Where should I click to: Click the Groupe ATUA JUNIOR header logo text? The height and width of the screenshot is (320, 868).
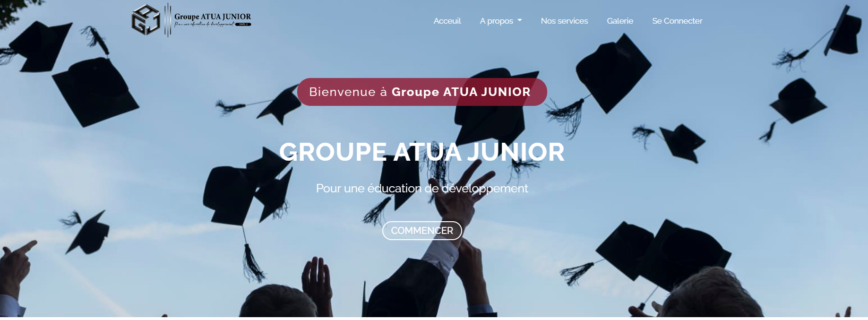(x=213, y=17)
